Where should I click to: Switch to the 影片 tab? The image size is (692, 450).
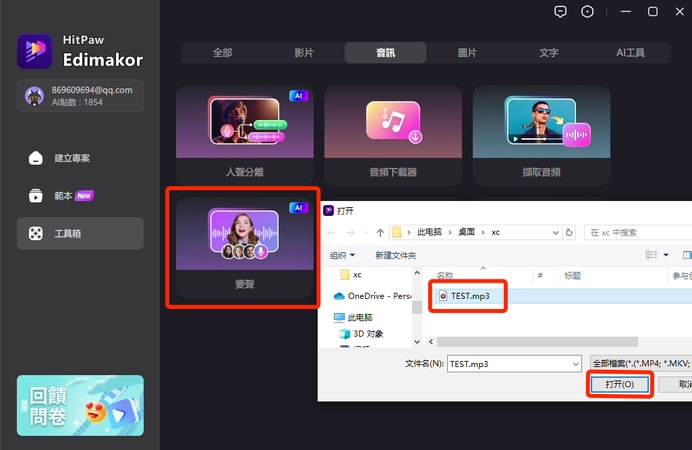pos(304,53)
